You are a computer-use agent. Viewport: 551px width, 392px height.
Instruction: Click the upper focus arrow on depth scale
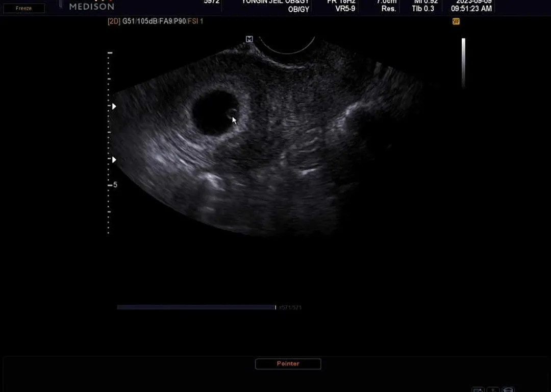pyautogui.click(x=114, y=106)
